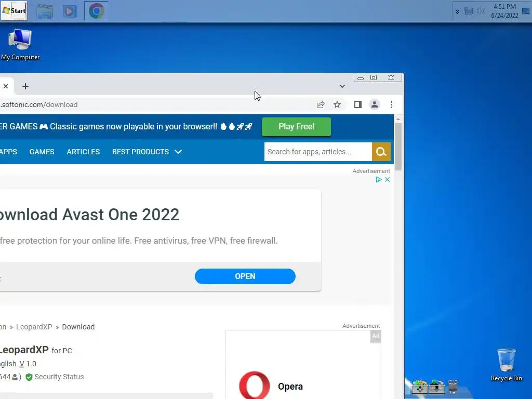Click the orange search magnifier button
532x399 pixels.
point(381,152)
